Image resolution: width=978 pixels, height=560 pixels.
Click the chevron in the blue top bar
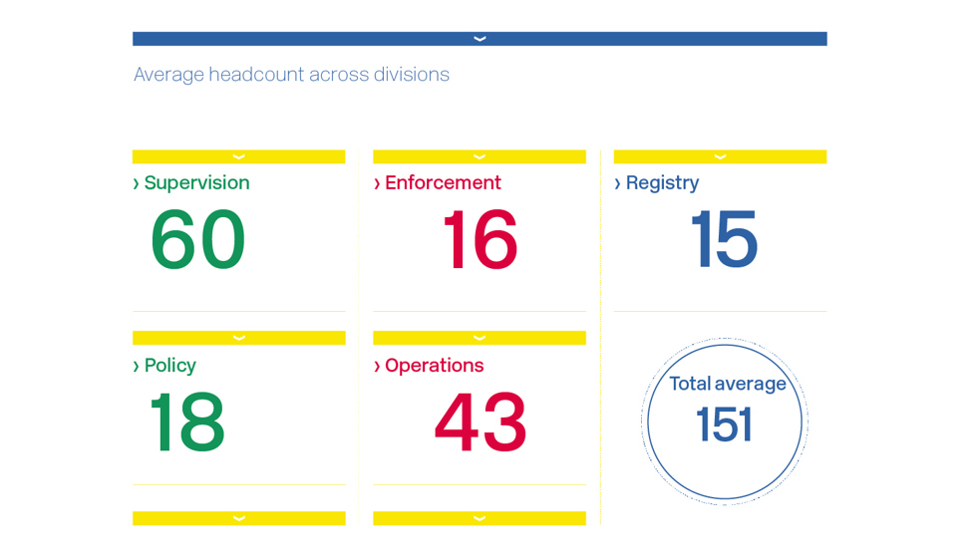point(480,39)
